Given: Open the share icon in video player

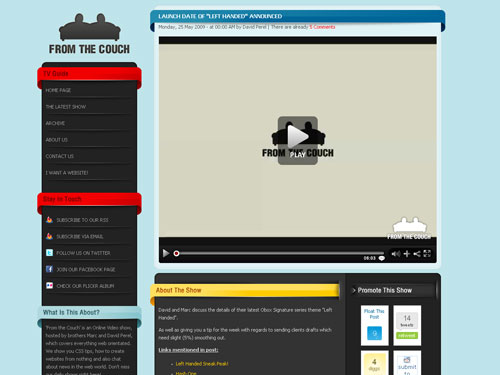Looking at the screenshot, I should pyautogui.click(x=417, y=254).
